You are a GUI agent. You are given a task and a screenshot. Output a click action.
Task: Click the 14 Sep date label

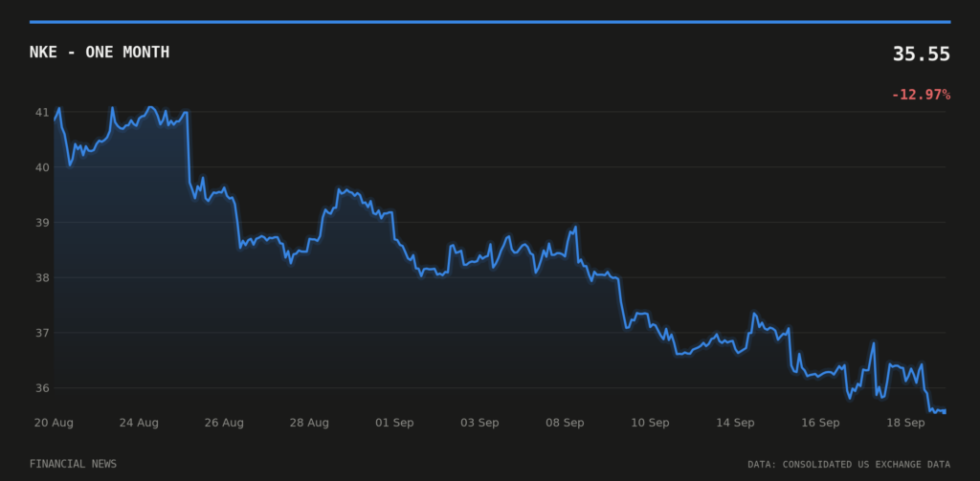coord(735,423)
